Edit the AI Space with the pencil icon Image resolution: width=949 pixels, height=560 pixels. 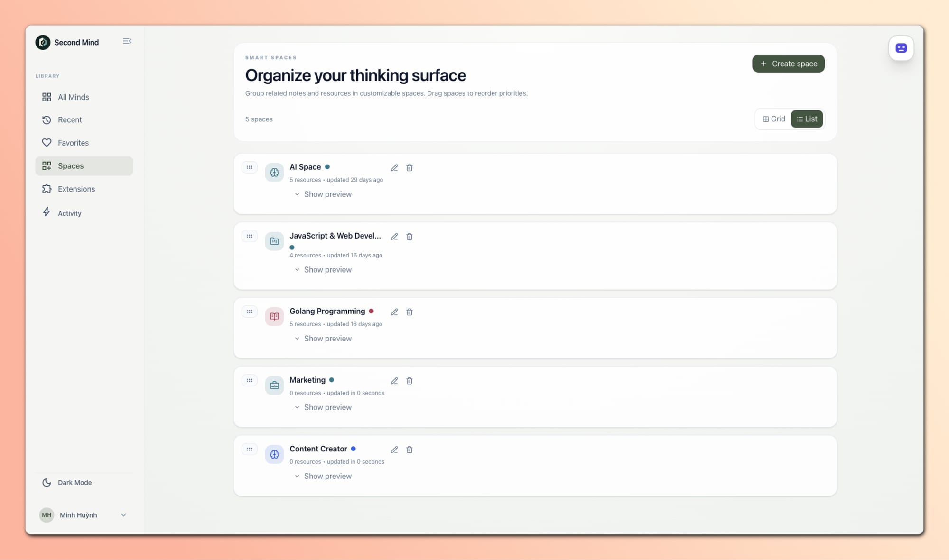pos(394,168)
